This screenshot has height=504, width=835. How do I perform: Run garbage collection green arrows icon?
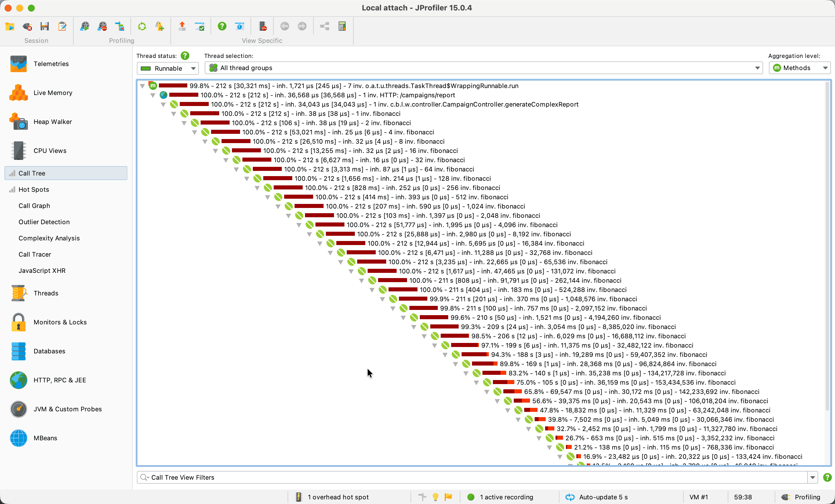(142, 26)
